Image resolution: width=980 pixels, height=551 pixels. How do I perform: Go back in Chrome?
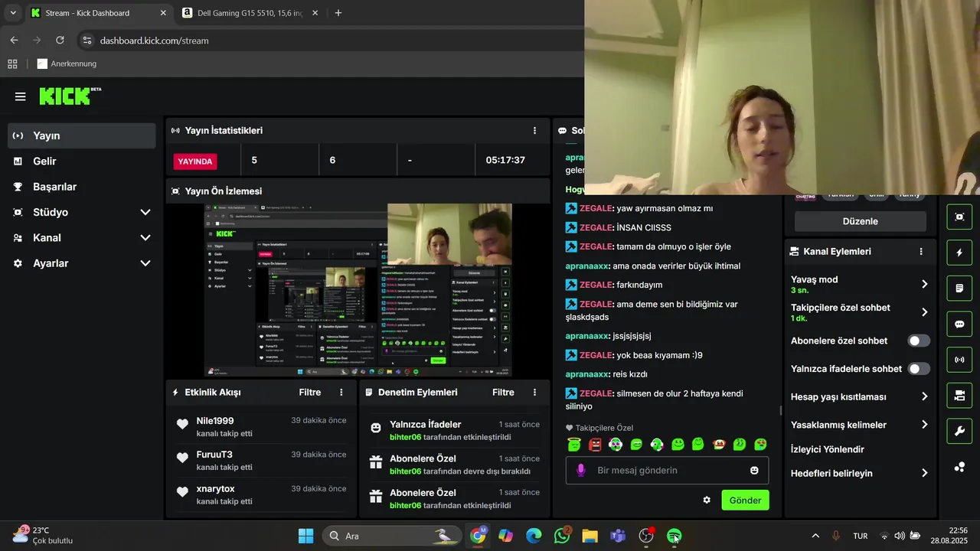[14, 41]
